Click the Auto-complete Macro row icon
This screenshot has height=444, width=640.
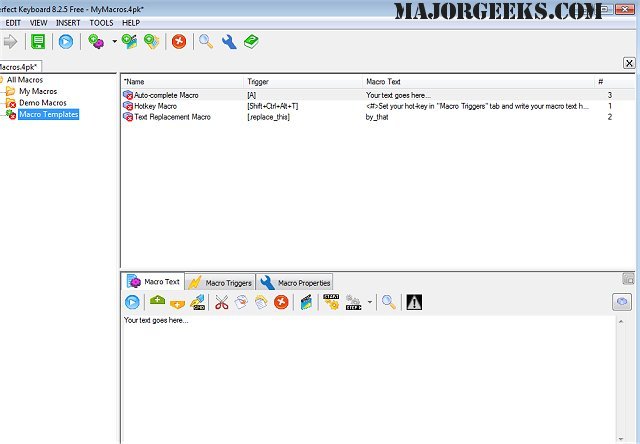tap(128, 95)
